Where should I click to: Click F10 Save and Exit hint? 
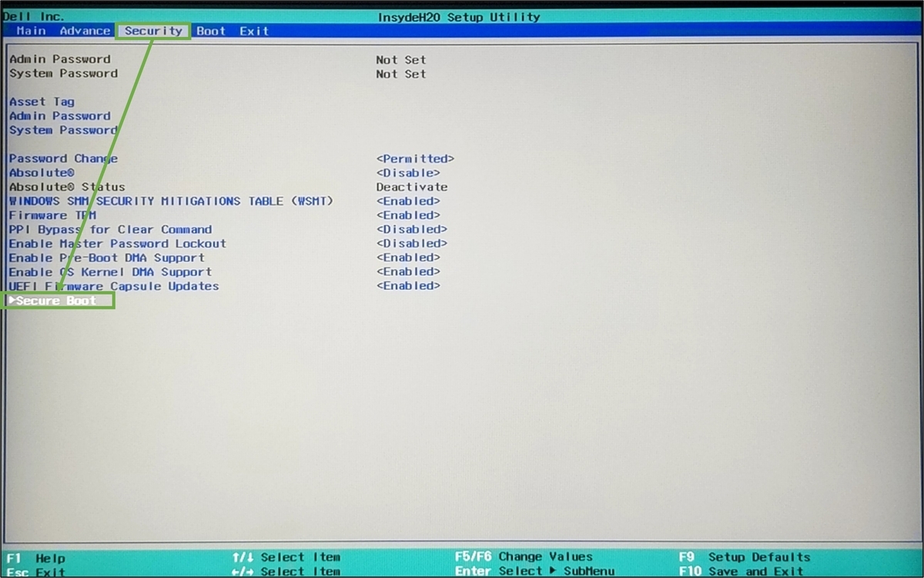coord(741,571)
